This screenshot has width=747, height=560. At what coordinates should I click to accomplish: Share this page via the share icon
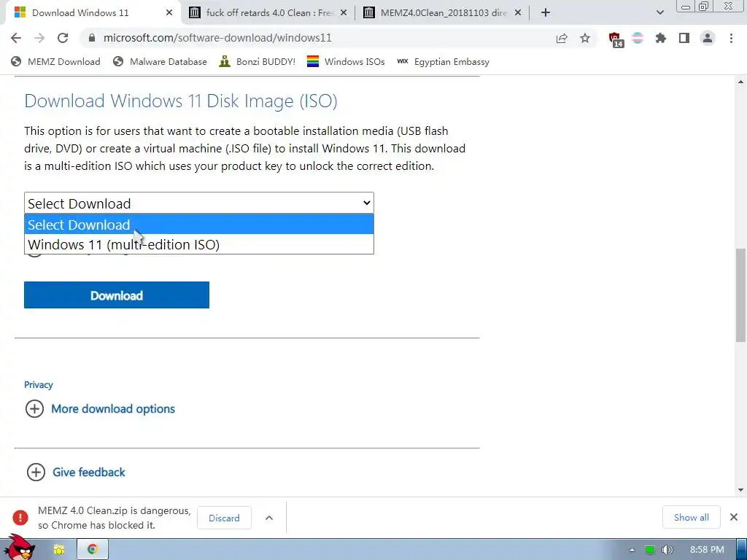[562, 38]
